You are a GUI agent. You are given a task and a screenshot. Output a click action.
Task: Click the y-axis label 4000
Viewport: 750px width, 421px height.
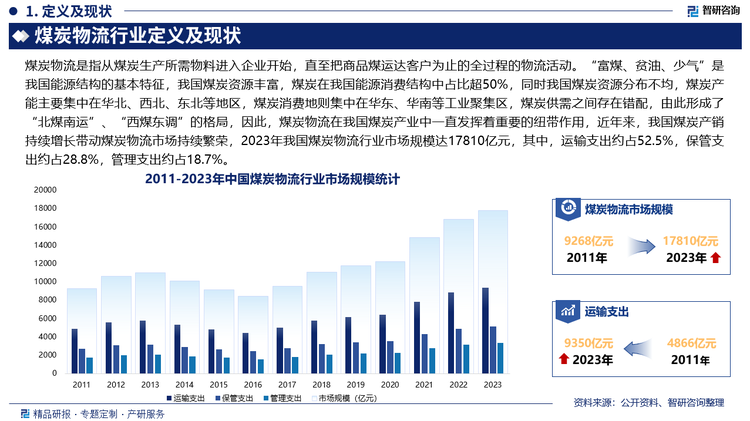tap(47, 336)
